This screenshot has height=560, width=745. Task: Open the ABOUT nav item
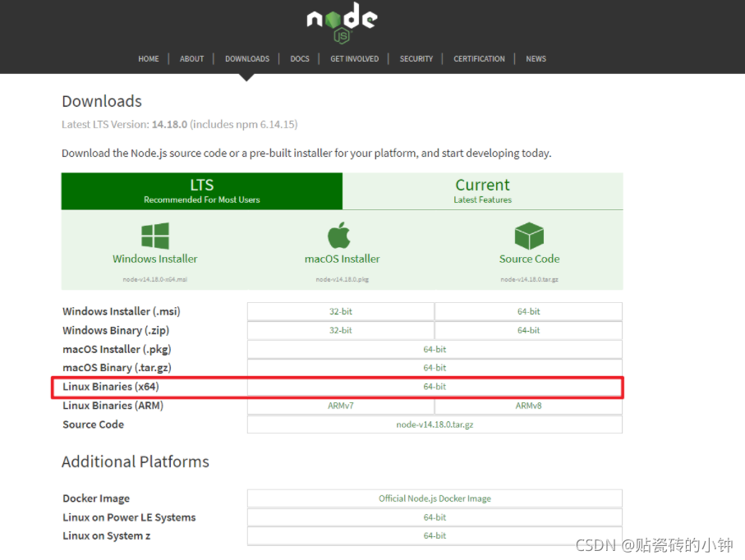[x=192, y=59]
